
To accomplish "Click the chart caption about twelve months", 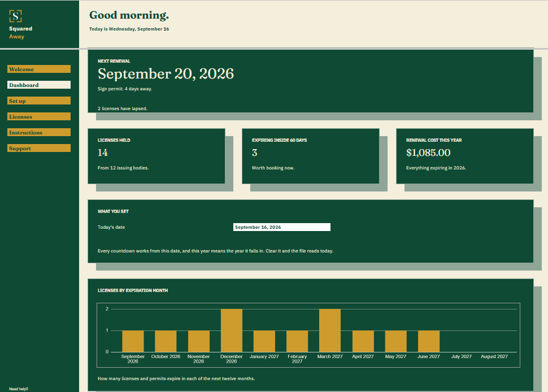I will (x=176, y=378).
